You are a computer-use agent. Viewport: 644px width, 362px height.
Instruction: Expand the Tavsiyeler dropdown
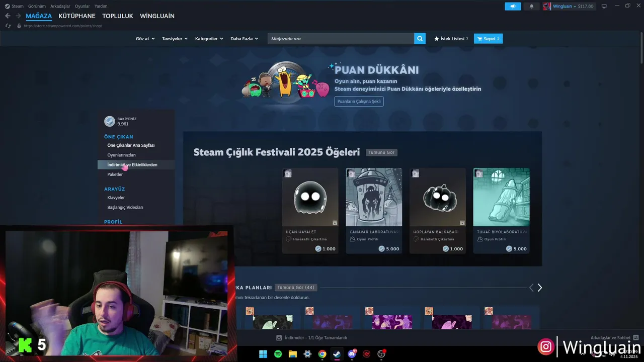pyautogui.click(x=175, y=39)
